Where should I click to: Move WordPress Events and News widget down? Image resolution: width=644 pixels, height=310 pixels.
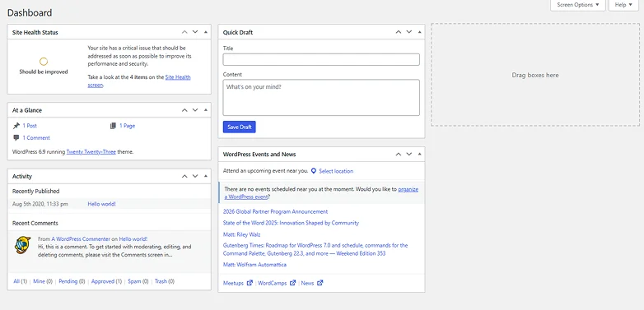pos(409,155)
